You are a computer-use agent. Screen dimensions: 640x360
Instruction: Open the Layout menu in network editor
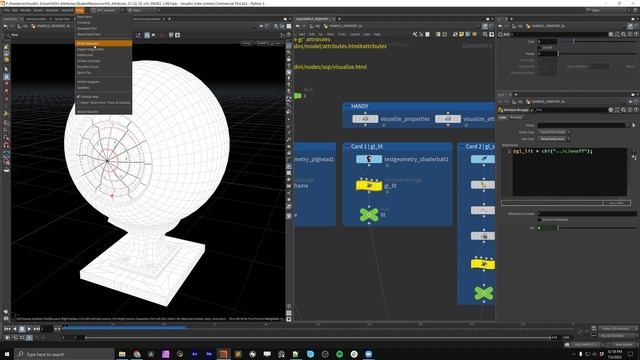tap(355, 35)
